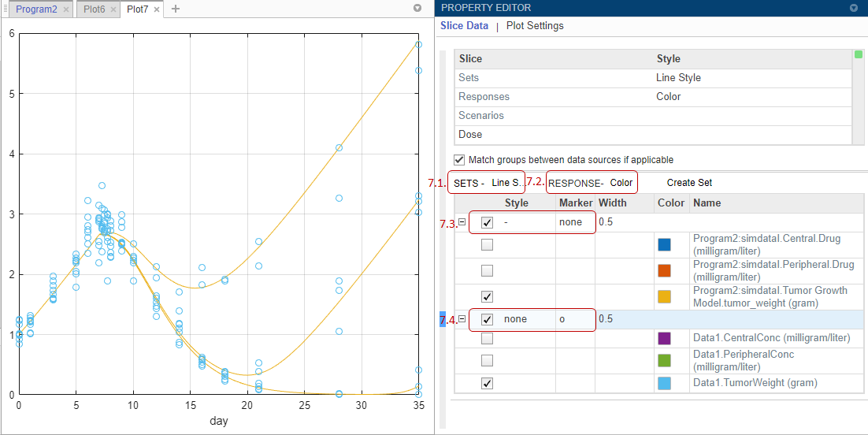Click the Line Style cell for Sets
This screenshot has height=435, width=868.
[678, 78]
